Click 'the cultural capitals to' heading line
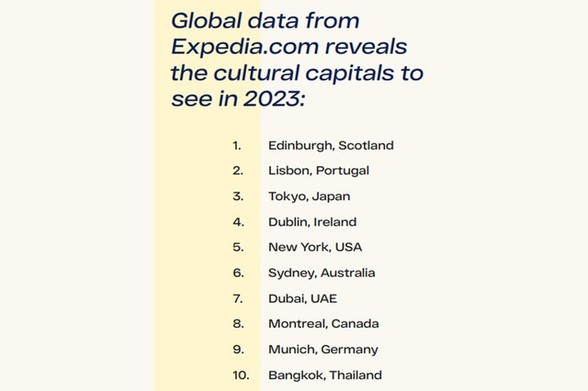Viewport: 588px width, 391px height. pos(297,73)
